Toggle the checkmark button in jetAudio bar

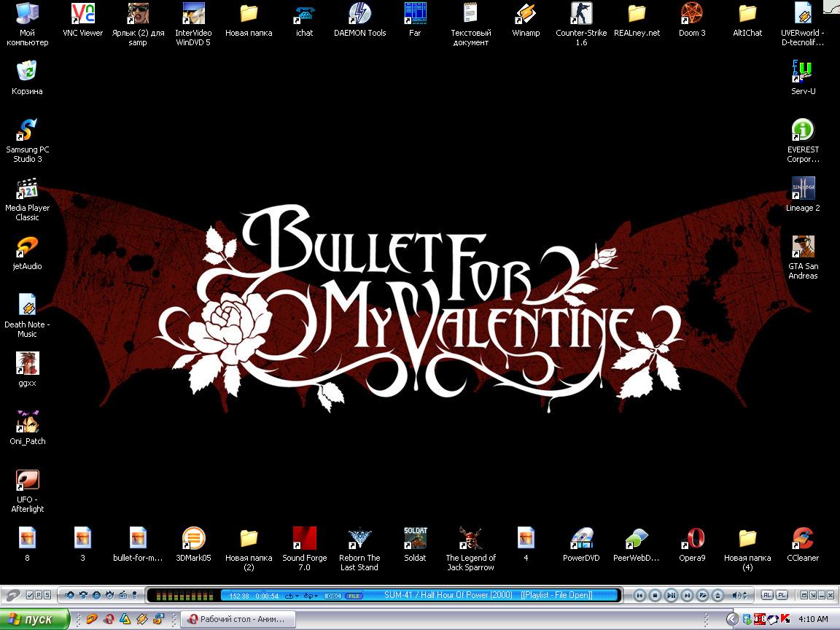point(30,595)
